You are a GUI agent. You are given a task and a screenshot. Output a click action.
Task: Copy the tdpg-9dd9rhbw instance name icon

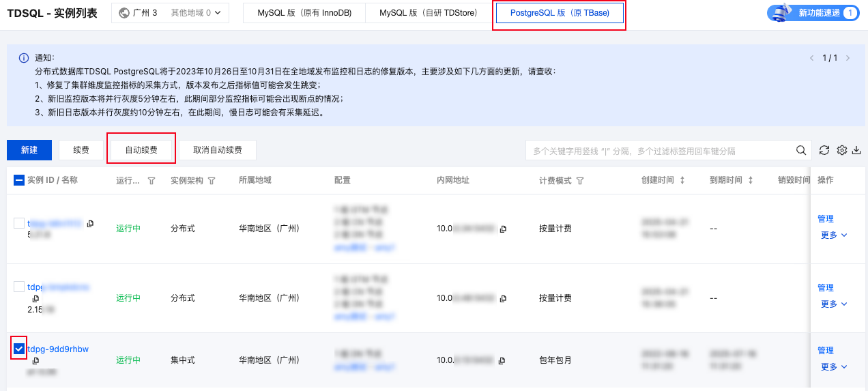click(35, 360)
